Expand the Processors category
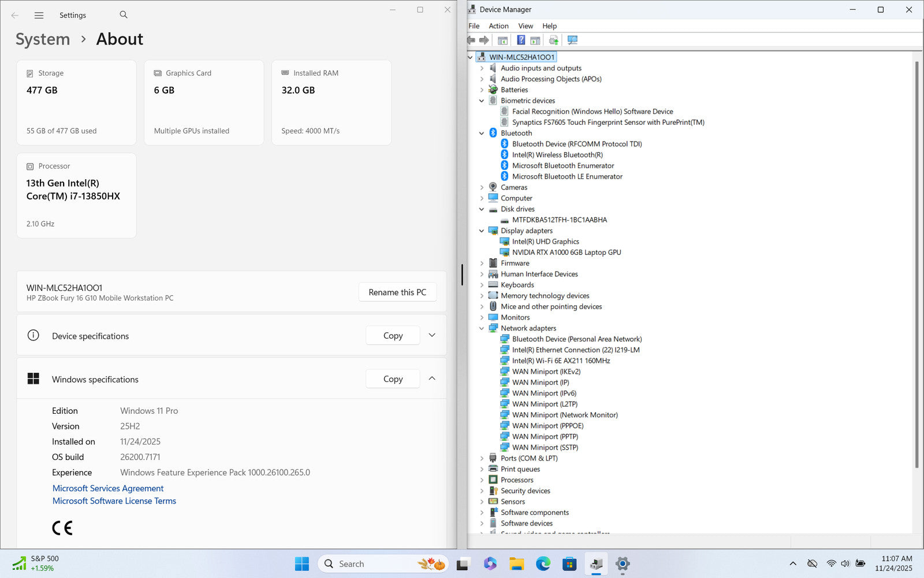 482,480
